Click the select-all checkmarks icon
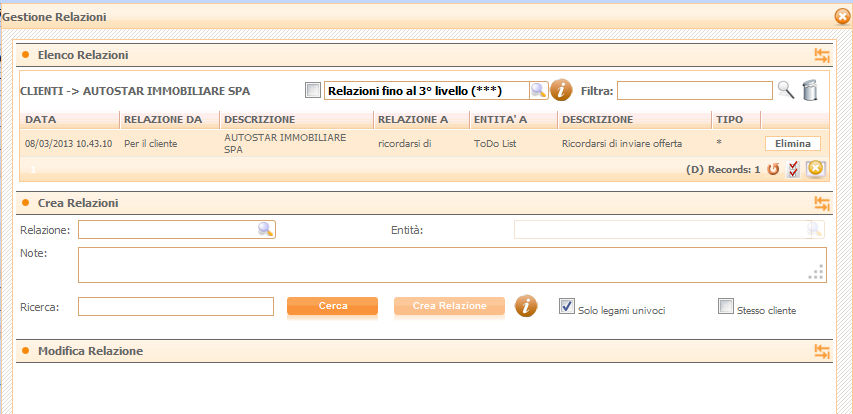 click(x=794, y=169)
